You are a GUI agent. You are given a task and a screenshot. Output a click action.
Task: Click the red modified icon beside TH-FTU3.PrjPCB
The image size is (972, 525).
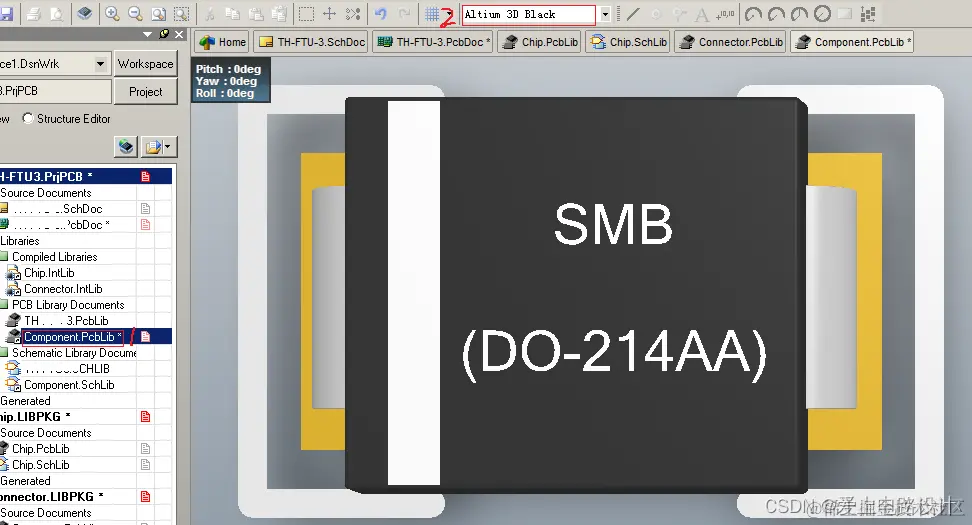pyautogui.click(x=145, y=177)
